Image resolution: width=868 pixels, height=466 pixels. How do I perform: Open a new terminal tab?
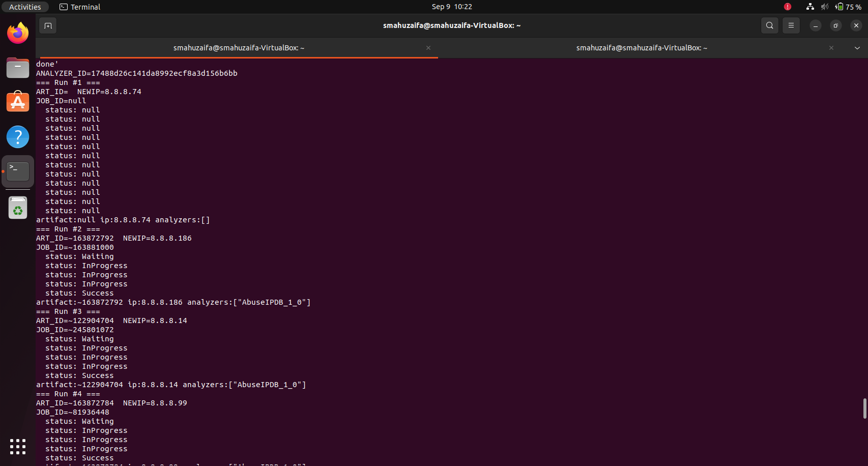(x=48, y=25)
